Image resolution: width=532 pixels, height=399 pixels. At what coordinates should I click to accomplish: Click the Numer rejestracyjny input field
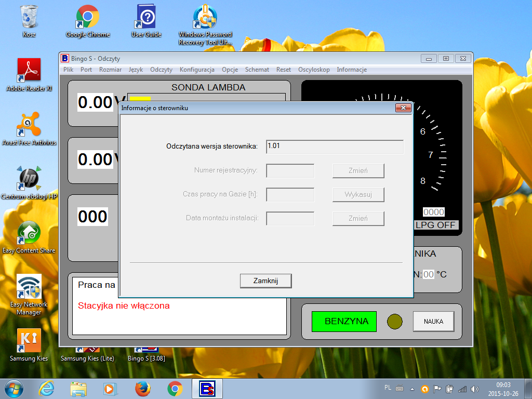(x=290, y=170)
